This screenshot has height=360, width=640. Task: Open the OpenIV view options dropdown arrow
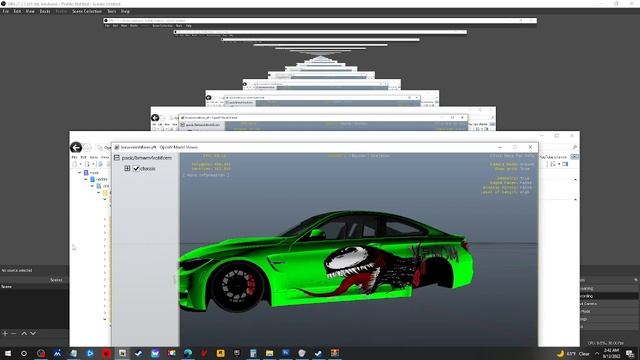pyautogui.click(x=559, y=164)
